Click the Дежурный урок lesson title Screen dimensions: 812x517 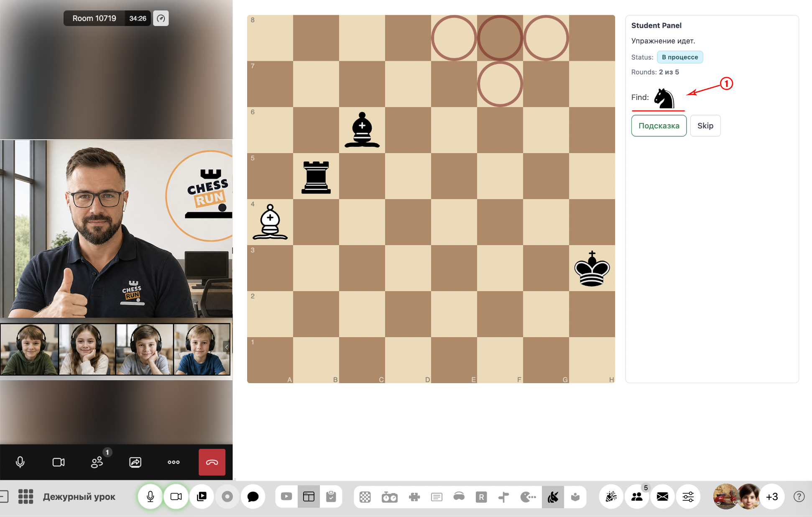79,497
